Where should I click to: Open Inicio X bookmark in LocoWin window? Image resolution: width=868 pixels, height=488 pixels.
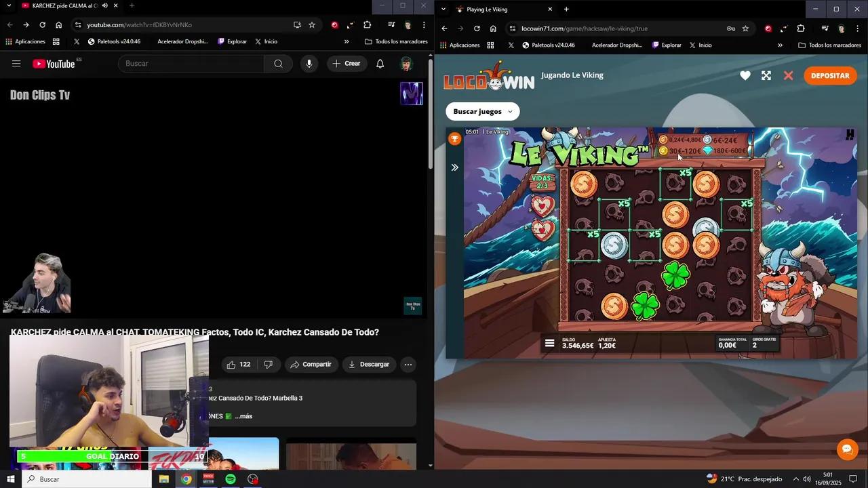coord(700,45)
